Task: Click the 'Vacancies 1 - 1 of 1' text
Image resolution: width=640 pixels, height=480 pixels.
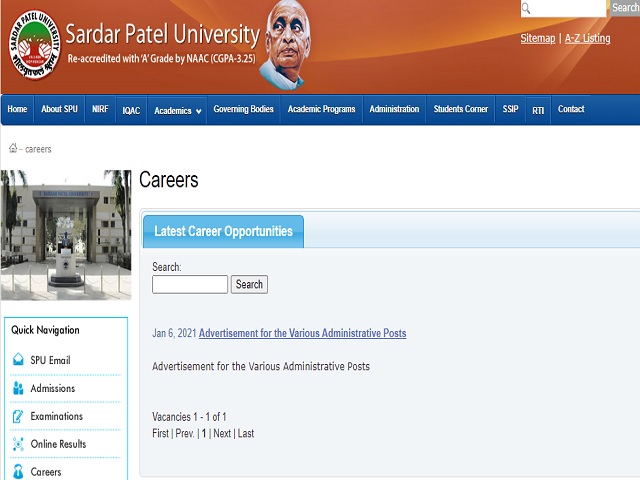Action: click(x=189, y=417)
